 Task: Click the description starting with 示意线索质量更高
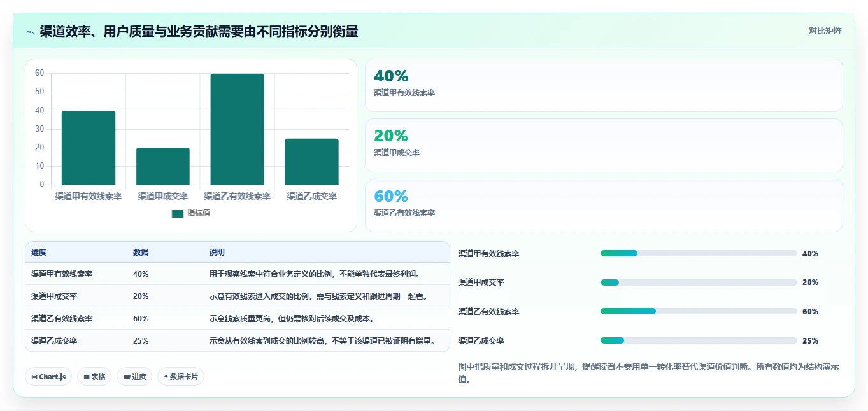click(x=292, y=319)
